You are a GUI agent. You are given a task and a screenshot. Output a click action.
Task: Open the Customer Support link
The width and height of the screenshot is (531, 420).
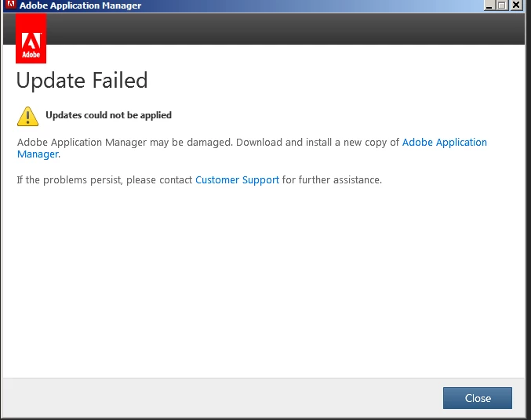(x=237, y=180)
